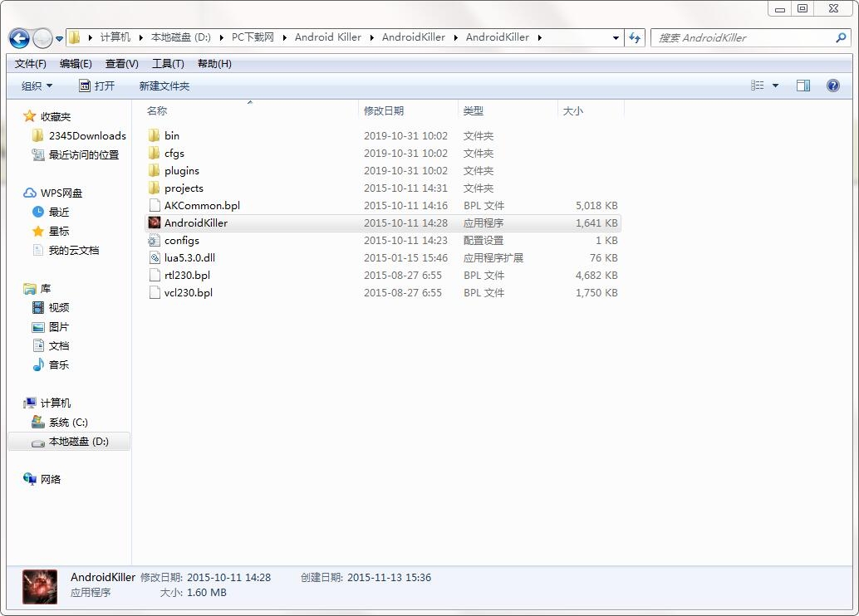Click the address bar folder icon
The image size is (859, 616).
(x=75, y=37)
